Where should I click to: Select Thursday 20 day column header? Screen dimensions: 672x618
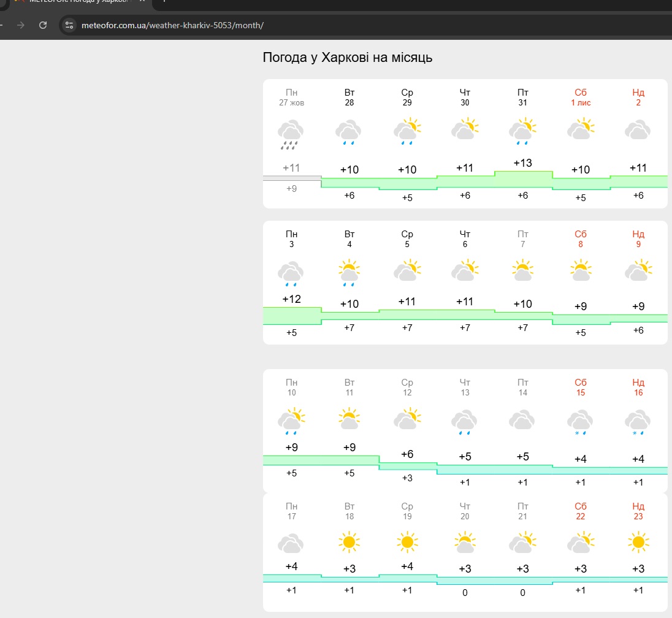coord(465,511)
